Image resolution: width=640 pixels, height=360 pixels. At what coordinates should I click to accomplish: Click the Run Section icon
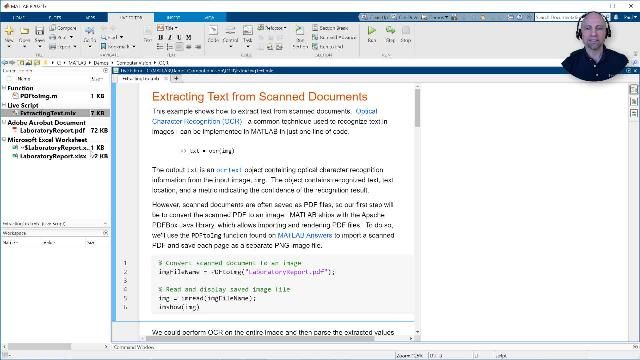pos(300,31)
